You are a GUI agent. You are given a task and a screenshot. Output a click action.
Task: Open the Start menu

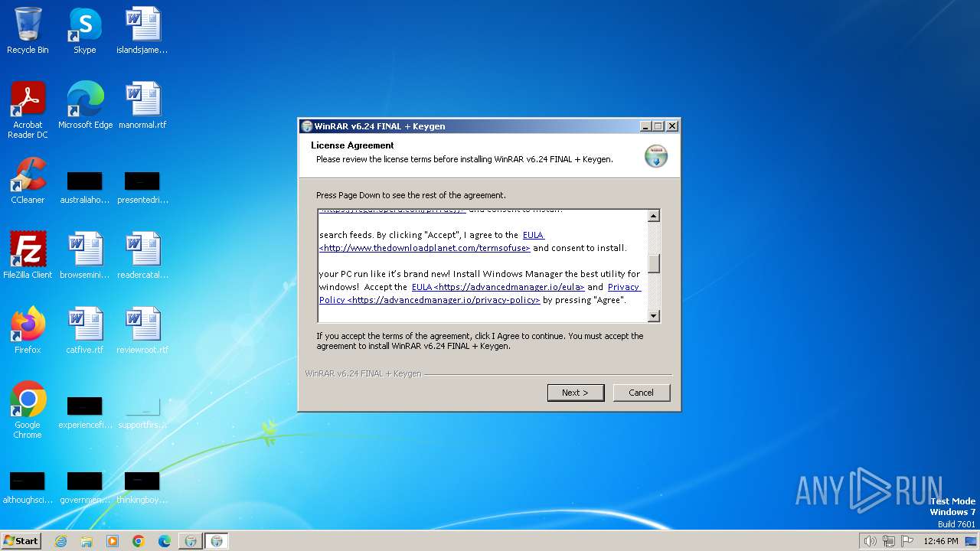point(21,541)
